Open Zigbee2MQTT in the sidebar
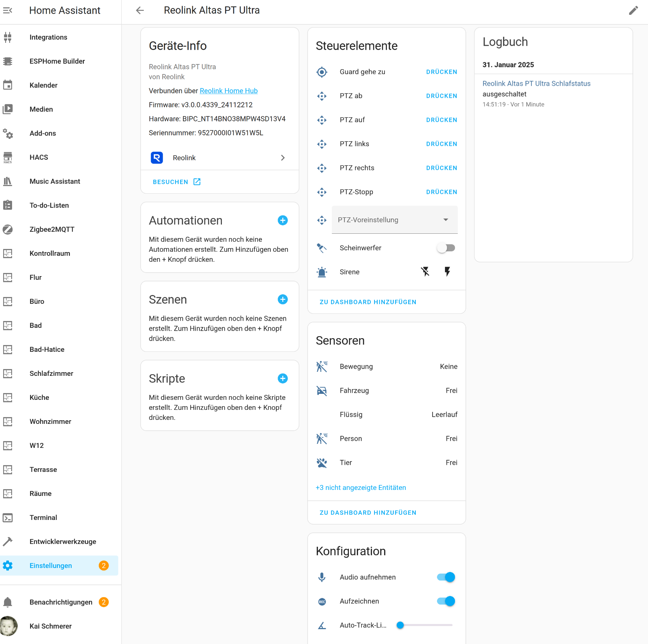The image size is (648, 644). [x=59, y=229]
